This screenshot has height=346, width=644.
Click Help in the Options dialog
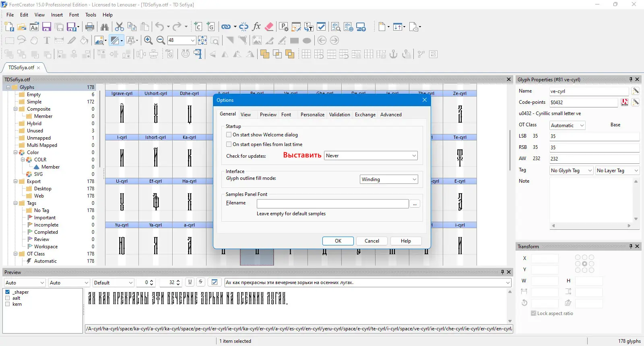(x=406, y=241)
